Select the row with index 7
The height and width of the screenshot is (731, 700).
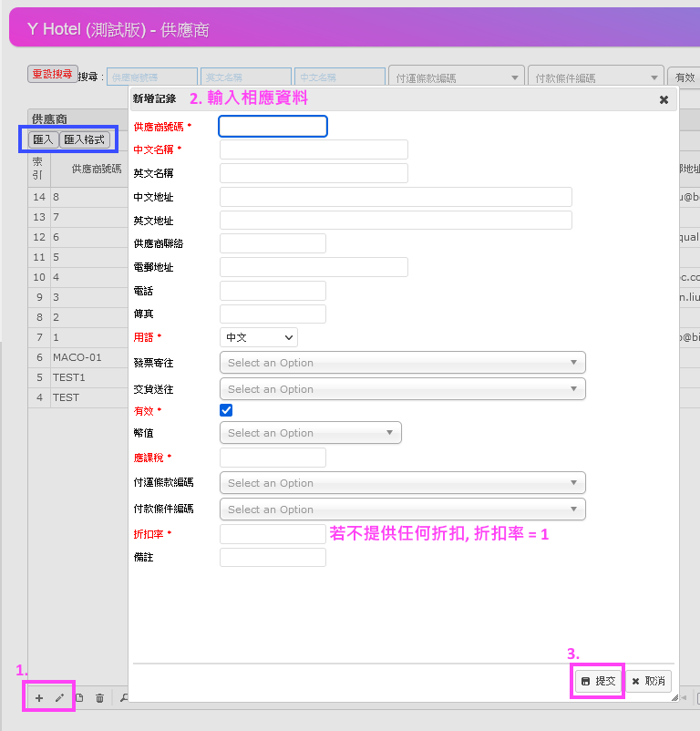[77, 337]
